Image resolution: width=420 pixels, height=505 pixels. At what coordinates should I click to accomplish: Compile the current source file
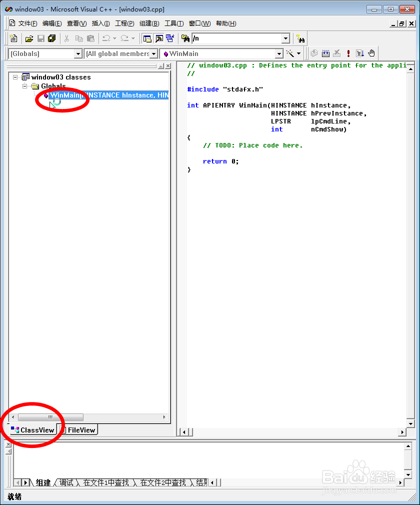tap(314, 53)
